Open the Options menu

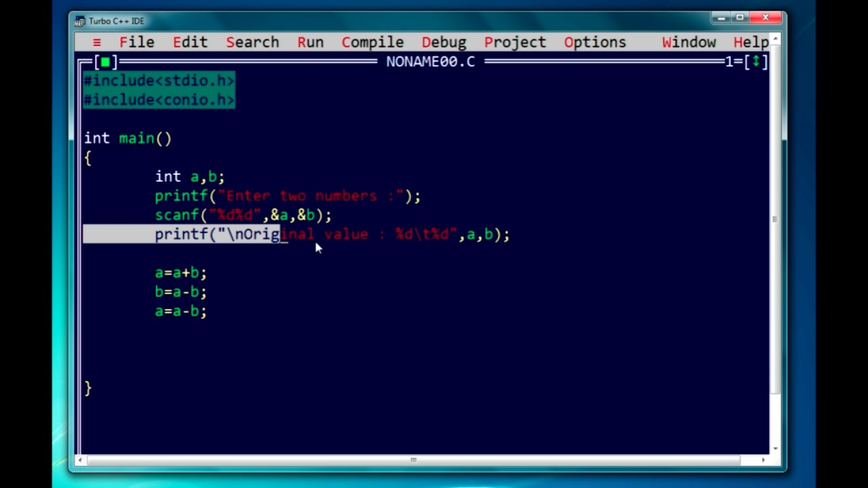[x=595, y=42]
